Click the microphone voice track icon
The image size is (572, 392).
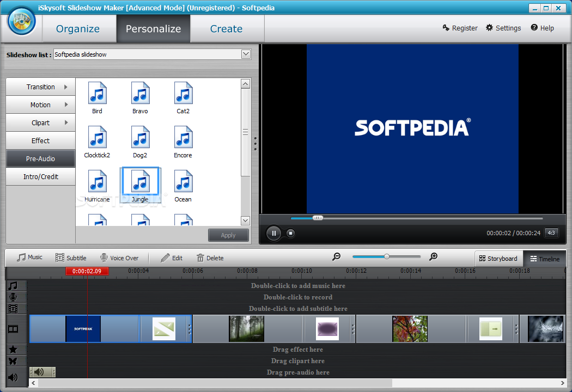13,297
